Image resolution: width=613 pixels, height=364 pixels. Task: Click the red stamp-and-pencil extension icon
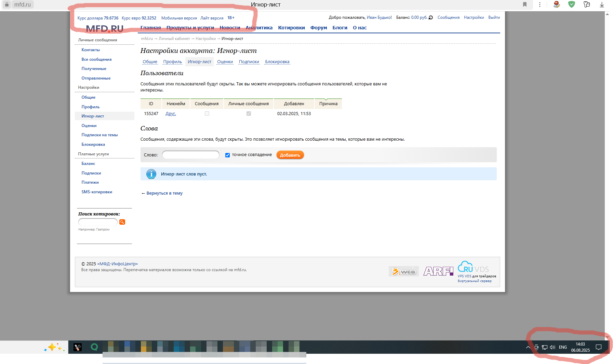click(x=557, y=4)
